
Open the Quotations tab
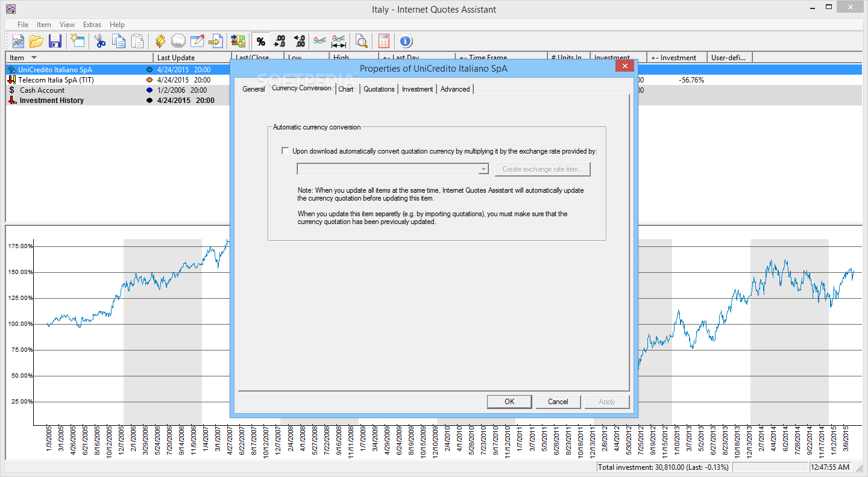pos(379,89)
